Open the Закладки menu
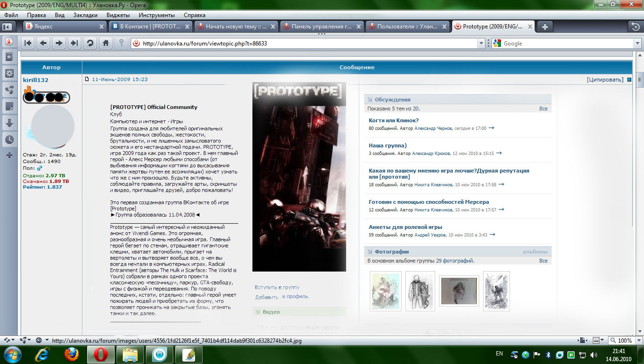This screenshot has height=364, width=644. tap(85, 15)
